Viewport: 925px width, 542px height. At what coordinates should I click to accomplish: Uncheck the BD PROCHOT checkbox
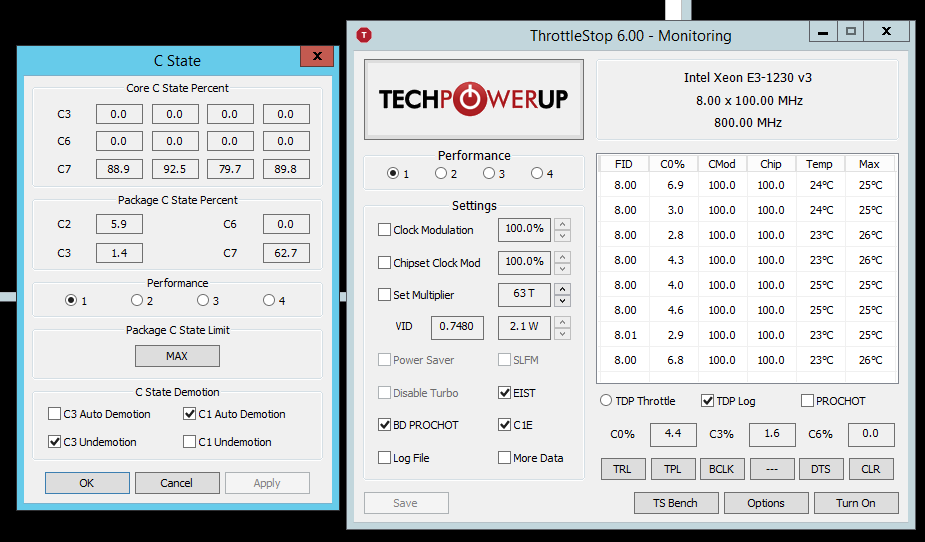[384, 425]
